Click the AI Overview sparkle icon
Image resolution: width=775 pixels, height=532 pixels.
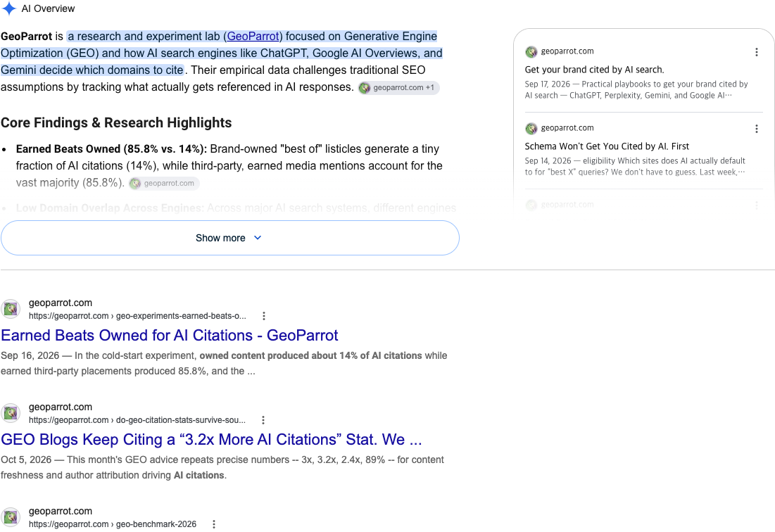(x=8, y=8)
